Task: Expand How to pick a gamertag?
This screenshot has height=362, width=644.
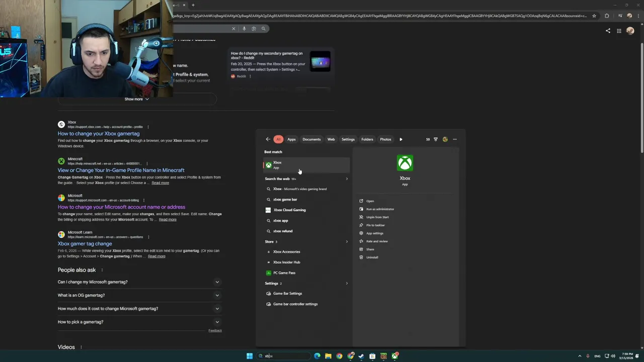Action: coord(140,322)
